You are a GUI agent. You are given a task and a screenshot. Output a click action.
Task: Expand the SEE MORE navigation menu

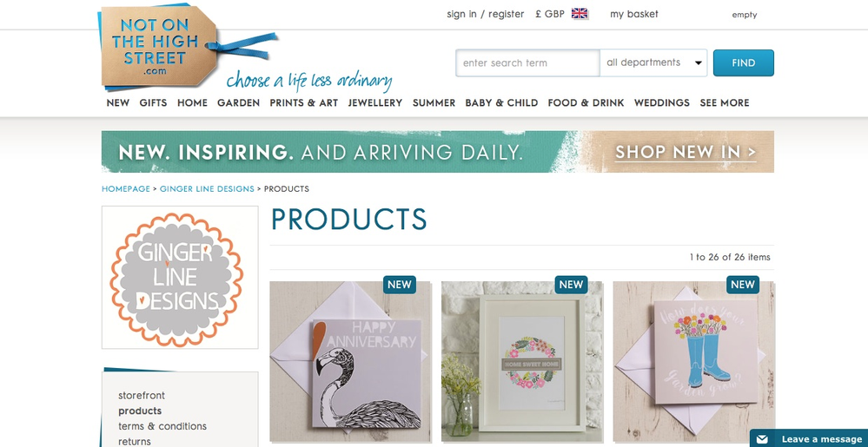point(724,103)
